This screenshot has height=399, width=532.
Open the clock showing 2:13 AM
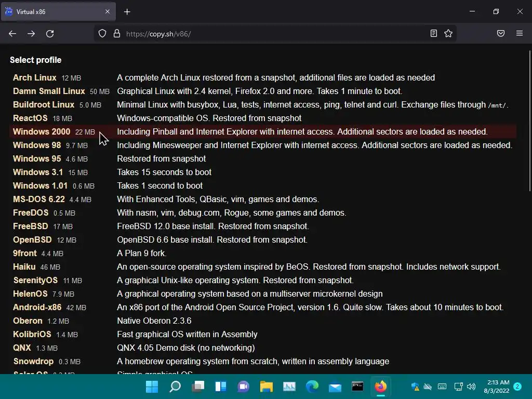coord(497,387)
